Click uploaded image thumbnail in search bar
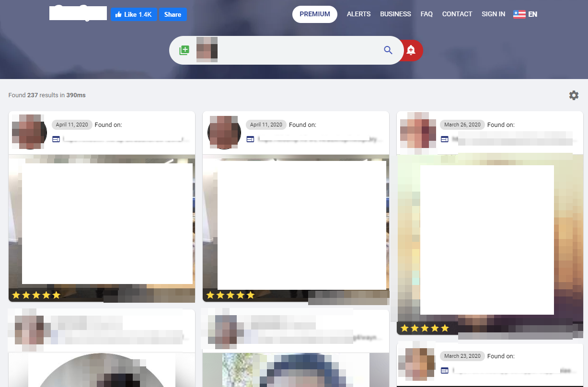The image size is (588, 387). [207, 50]
